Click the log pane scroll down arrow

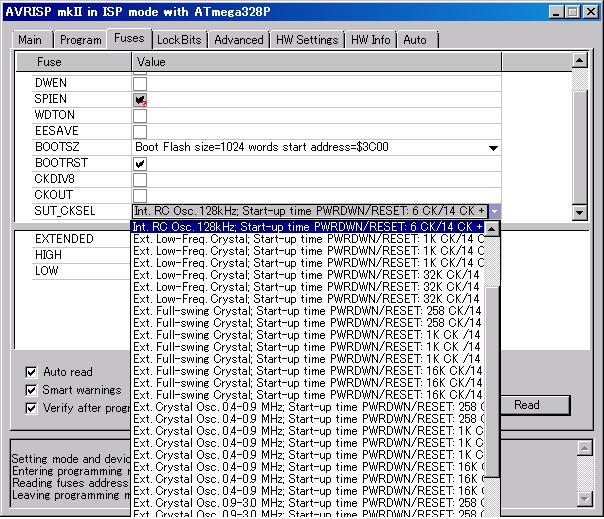pyautogui.click(x=584, y=499)
